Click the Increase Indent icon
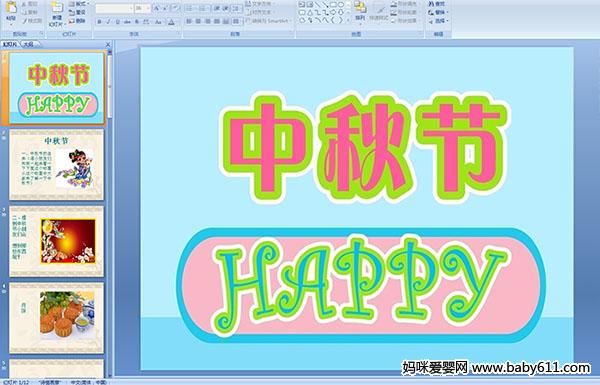Screen dimensions: 600x385 pos(226,8)
